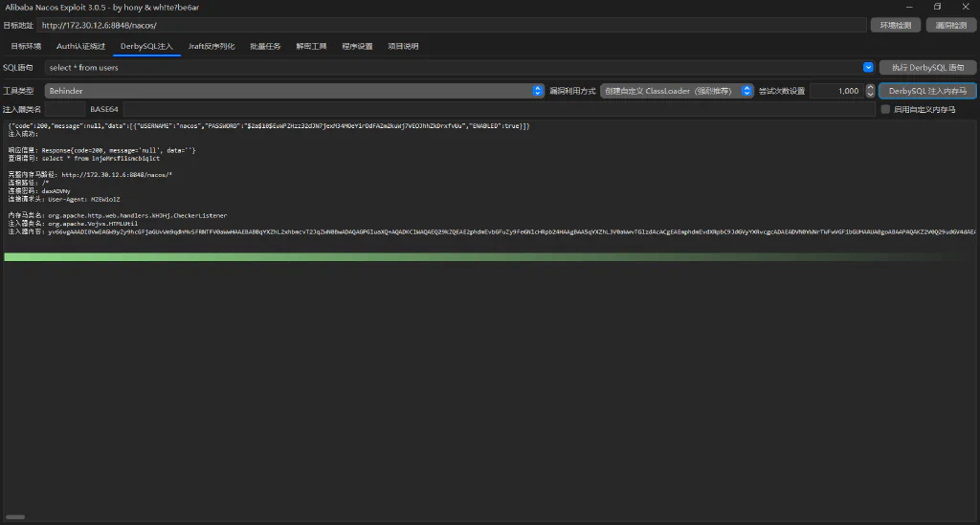This screenshot has width=980, height=525.
Task: Click the SQL statement input field
Action: 453,68
